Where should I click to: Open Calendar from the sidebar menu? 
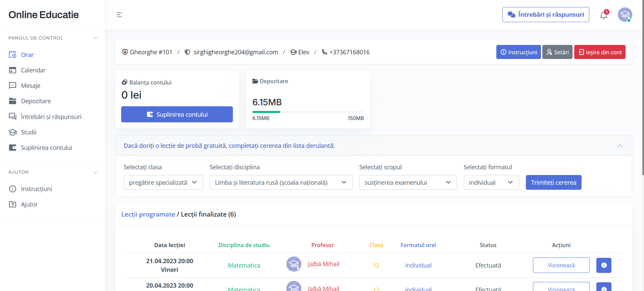(x=33, y=70)
